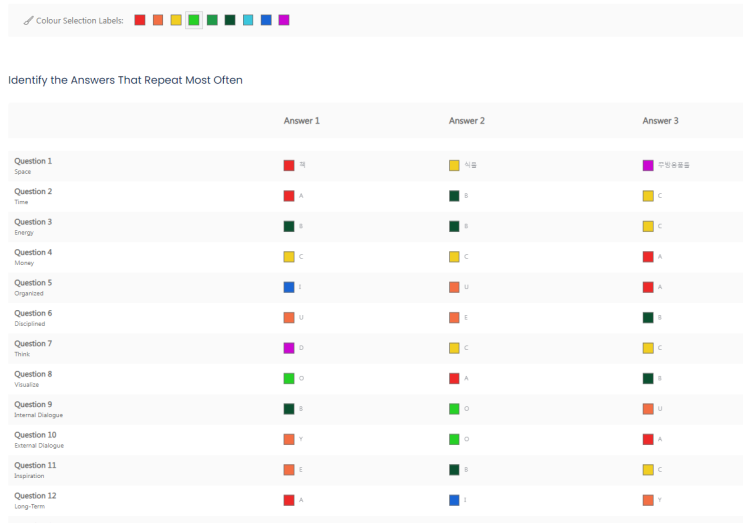The width and height of the screenshot is (743, 523).
Task: Select the blue swatch in top colour bar
Action: tap(266, 20)
